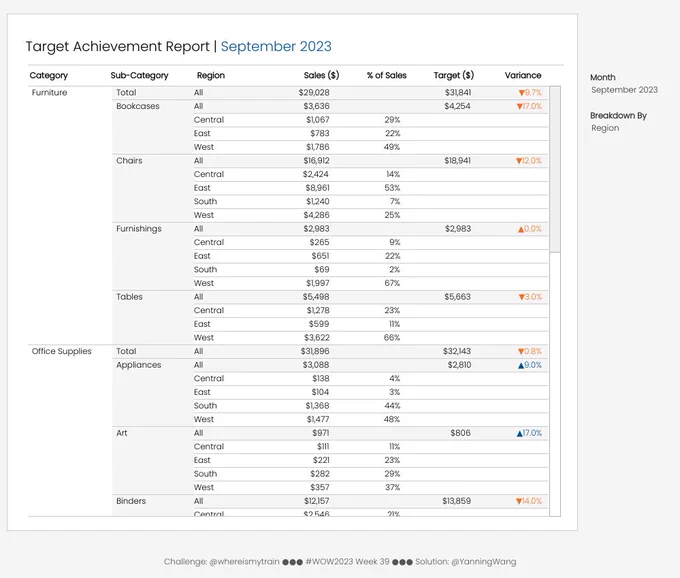The image size is (680, 578).
Task: Click the Appliances target $2,810
Action: (x=459, y=365)
